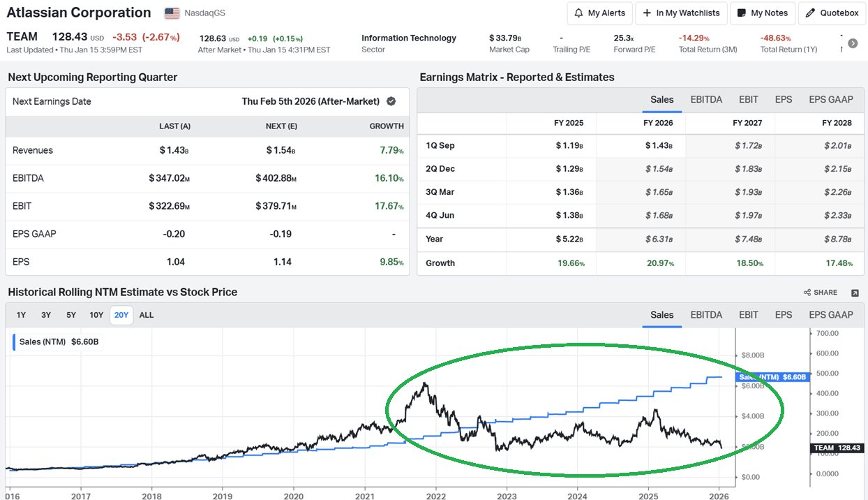Click the Sales (NTM) legend color swatch
868x500 pixels.
point(15,342)
